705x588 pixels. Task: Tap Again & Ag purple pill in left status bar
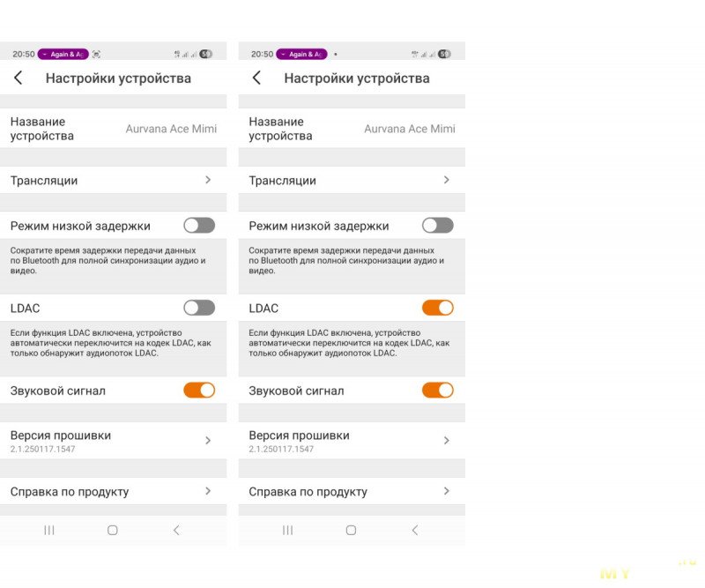(x=63, y=54)
